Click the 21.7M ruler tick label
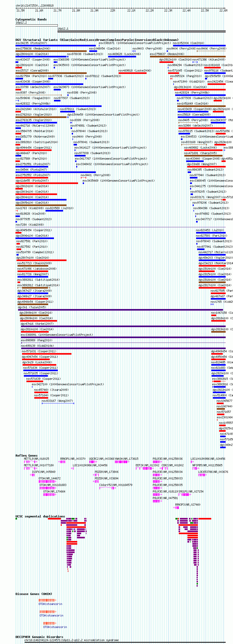 point(57,10)
